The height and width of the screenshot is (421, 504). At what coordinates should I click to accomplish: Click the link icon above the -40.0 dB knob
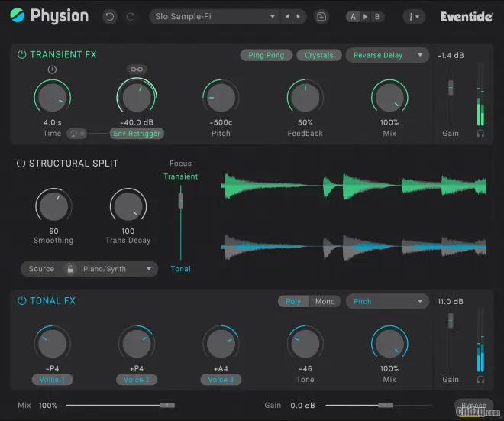[137, 70]
